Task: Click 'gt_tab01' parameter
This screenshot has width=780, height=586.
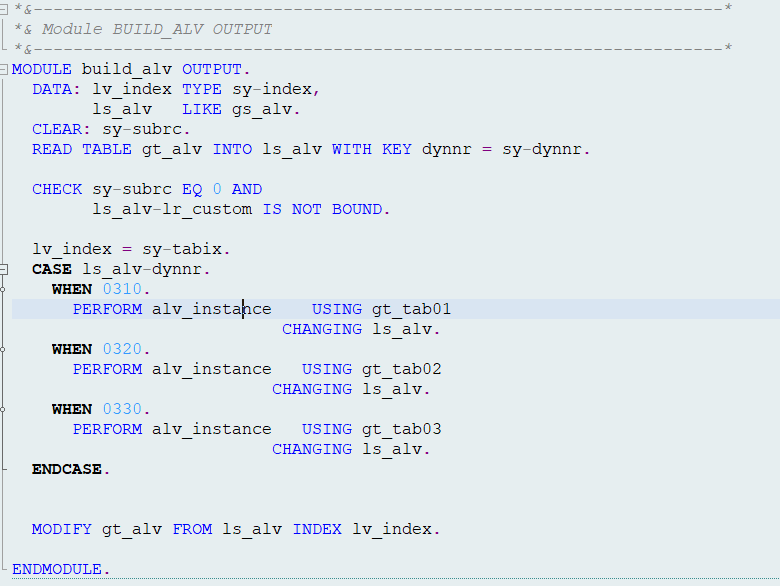Action: tap(411, 309)
